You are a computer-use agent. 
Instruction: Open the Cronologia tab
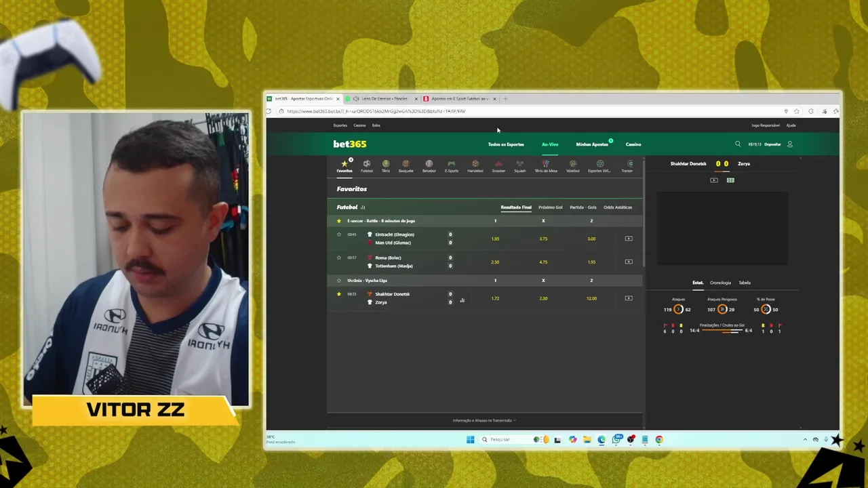[x=720, y=283]
